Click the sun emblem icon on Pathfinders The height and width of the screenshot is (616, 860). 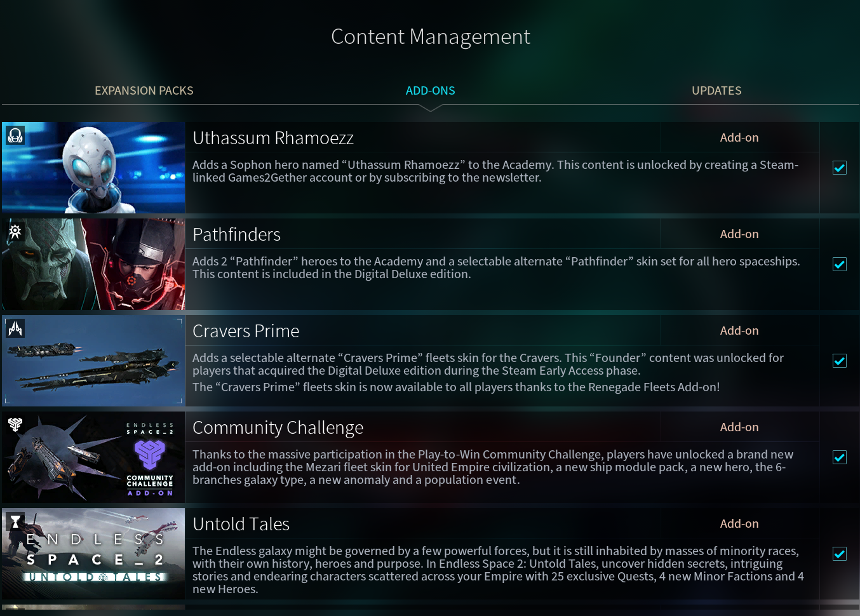click(x=15, y=232)
